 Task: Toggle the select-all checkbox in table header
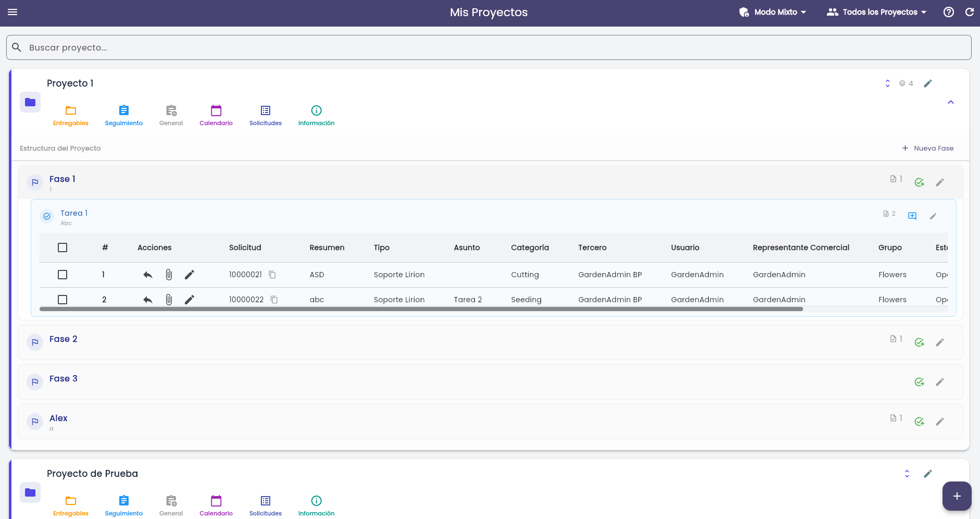pos(62,248)
